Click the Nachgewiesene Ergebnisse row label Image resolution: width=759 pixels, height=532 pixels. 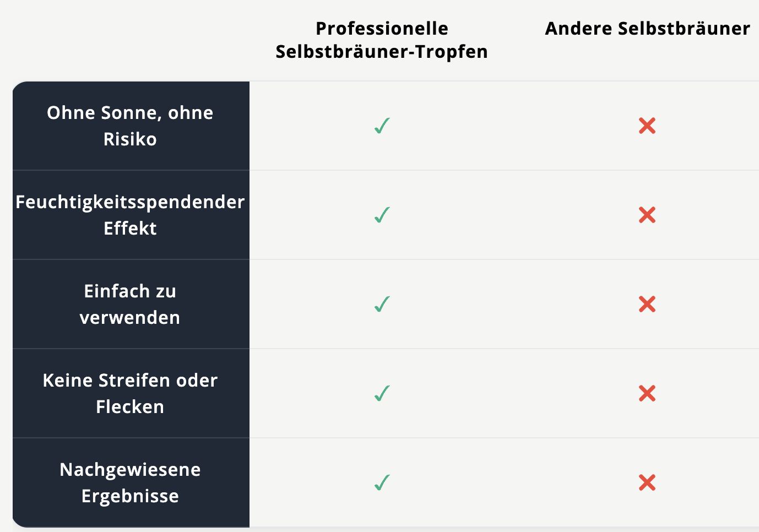coord(130,482)
